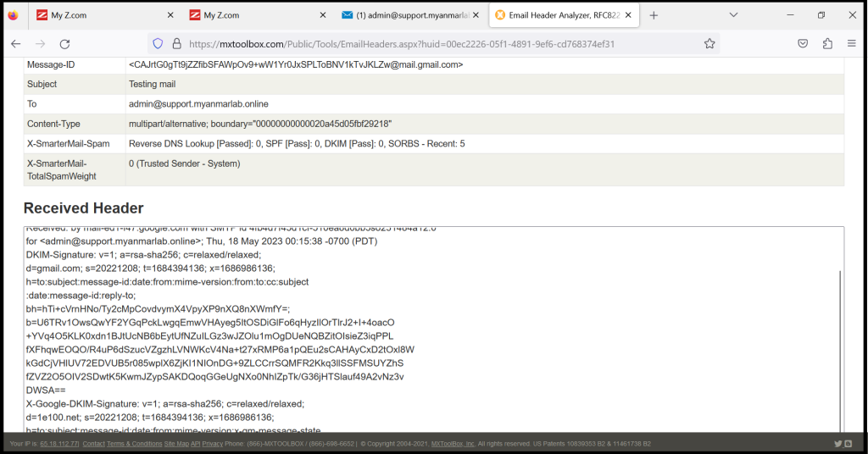
Task: Click the 'DKIM-Signature: v=1' line
Action: point(143,255)
